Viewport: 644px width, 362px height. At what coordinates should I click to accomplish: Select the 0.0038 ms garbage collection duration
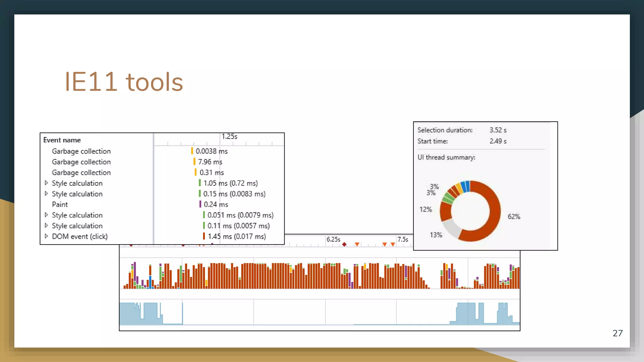[x=212, y=151]
